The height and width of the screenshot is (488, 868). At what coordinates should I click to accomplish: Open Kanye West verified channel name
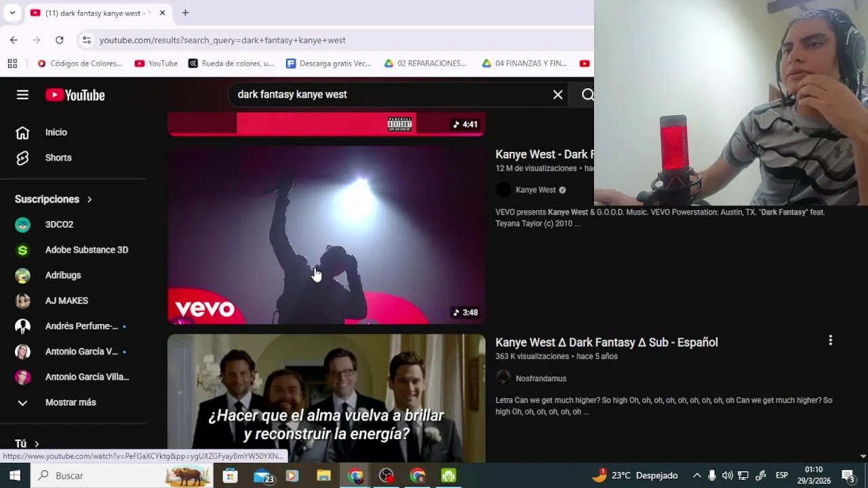coord(535,190)
